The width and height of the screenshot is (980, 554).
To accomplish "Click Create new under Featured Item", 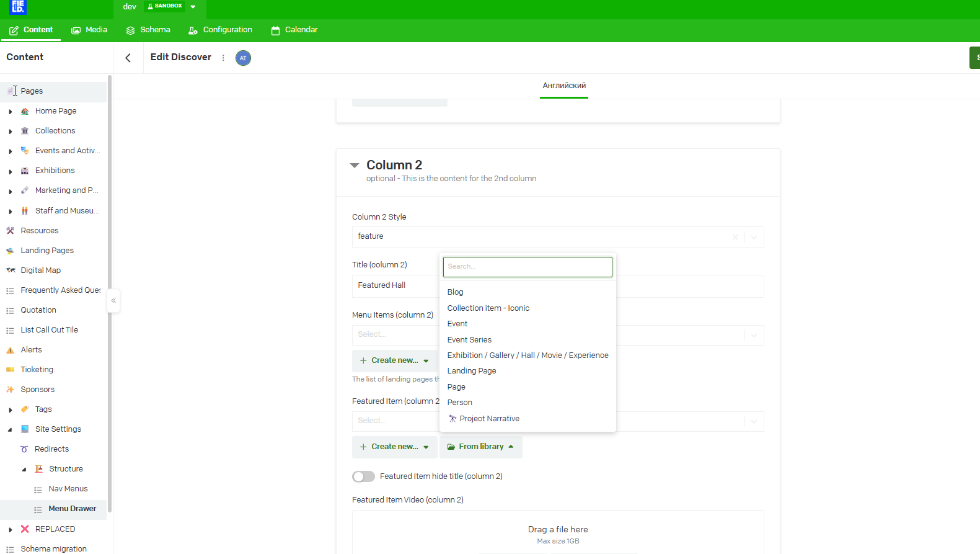I will [x=395, y=447].
